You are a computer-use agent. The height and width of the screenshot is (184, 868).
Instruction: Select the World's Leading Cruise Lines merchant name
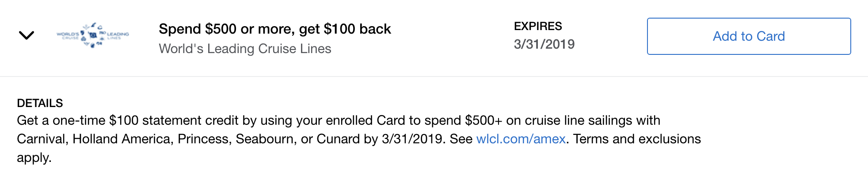pyautogui.click(x=245, y=49)
